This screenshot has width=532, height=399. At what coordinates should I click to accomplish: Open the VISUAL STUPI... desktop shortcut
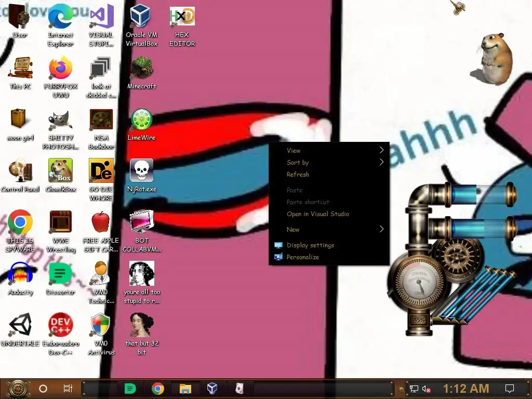pos(101,25)
